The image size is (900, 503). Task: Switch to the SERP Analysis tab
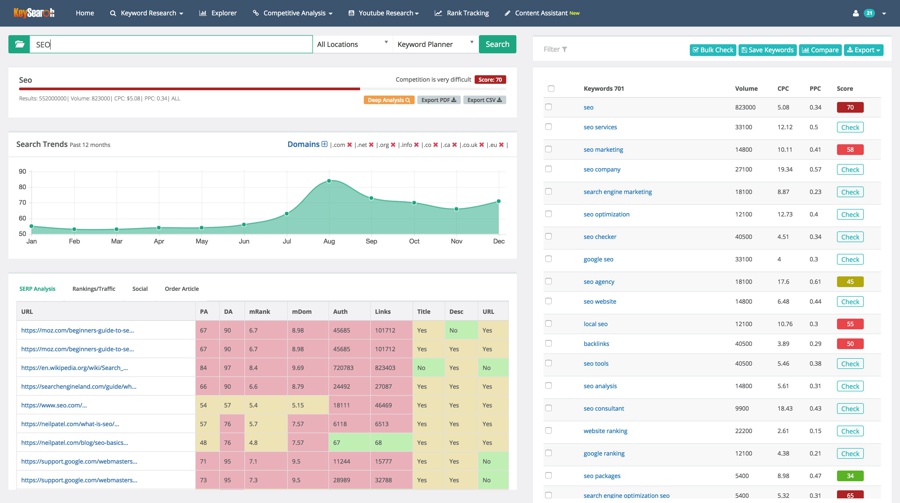(x=37, y=289)
